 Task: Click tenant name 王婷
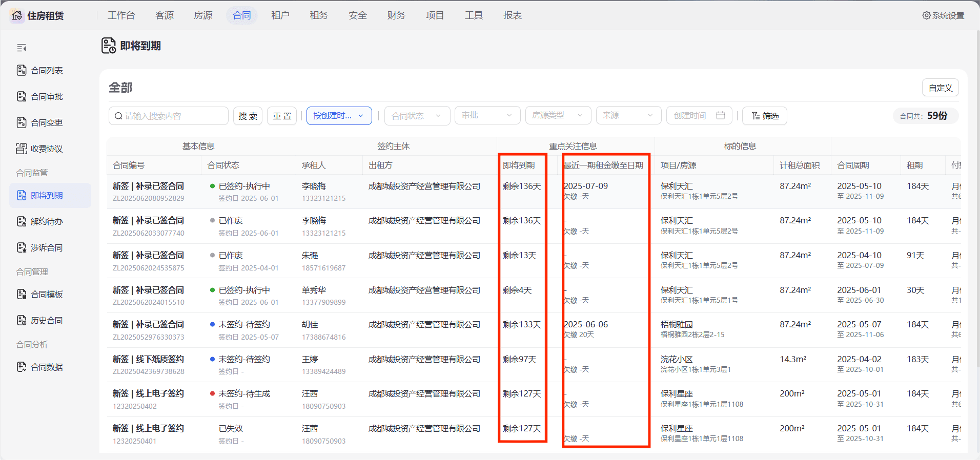click(310, 359)
